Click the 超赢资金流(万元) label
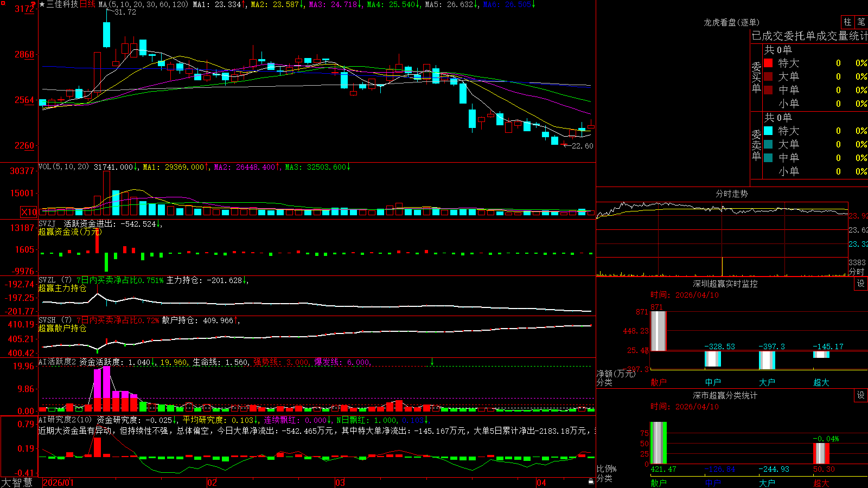 pos(70,232)
